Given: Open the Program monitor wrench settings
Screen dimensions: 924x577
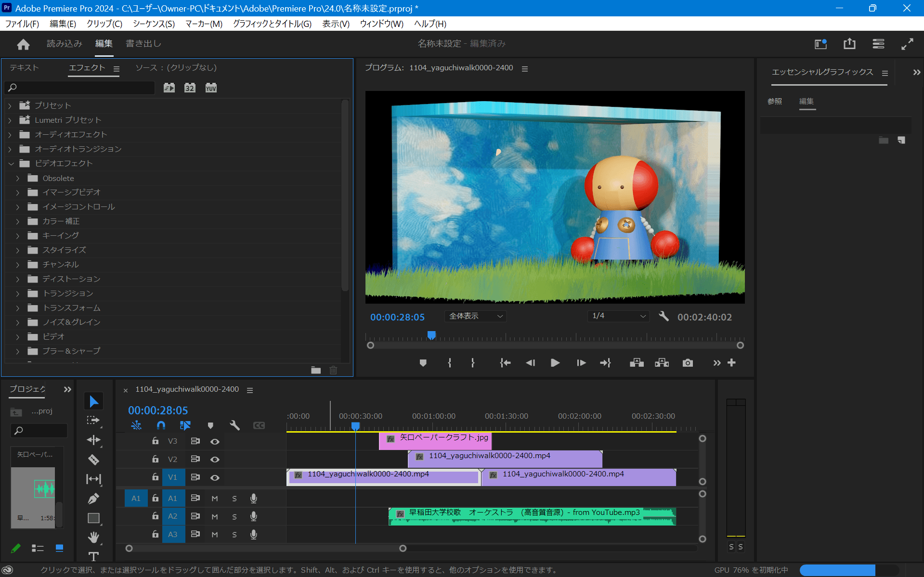Looking at the screenshot, I should point(664,316).
